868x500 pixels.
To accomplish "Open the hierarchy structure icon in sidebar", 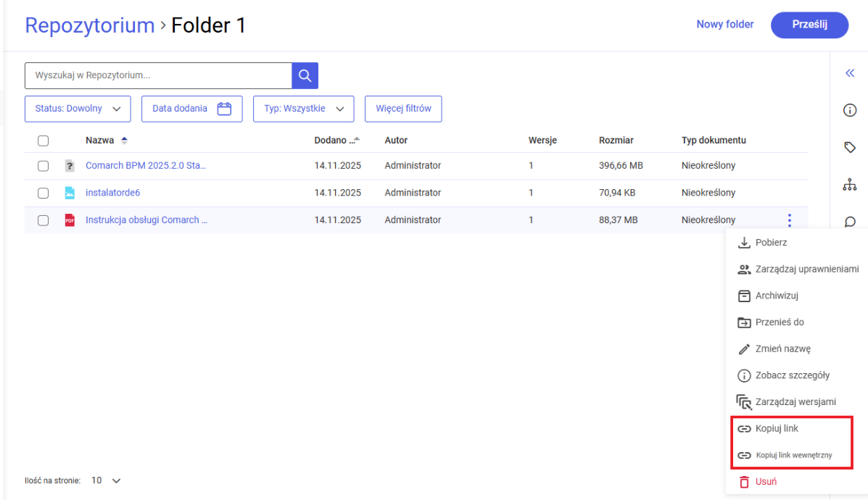I will tap(850, 185).
